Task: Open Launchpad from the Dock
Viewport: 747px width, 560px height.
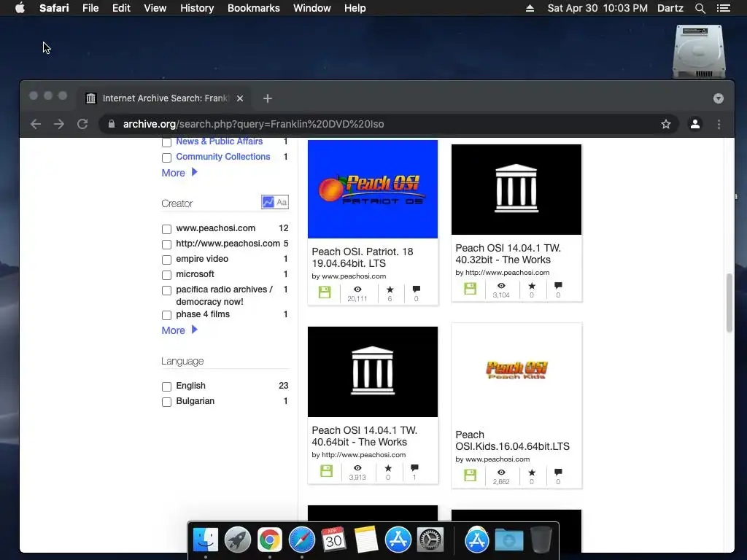Action: (x=238, y=540)
